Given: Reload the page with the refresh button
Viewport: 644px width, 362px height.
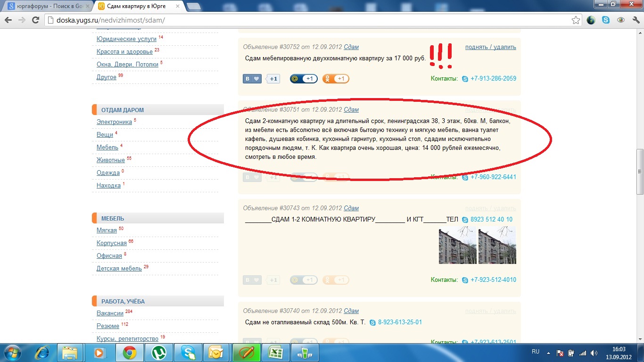Looking at the screenshot, I should 35,20.
